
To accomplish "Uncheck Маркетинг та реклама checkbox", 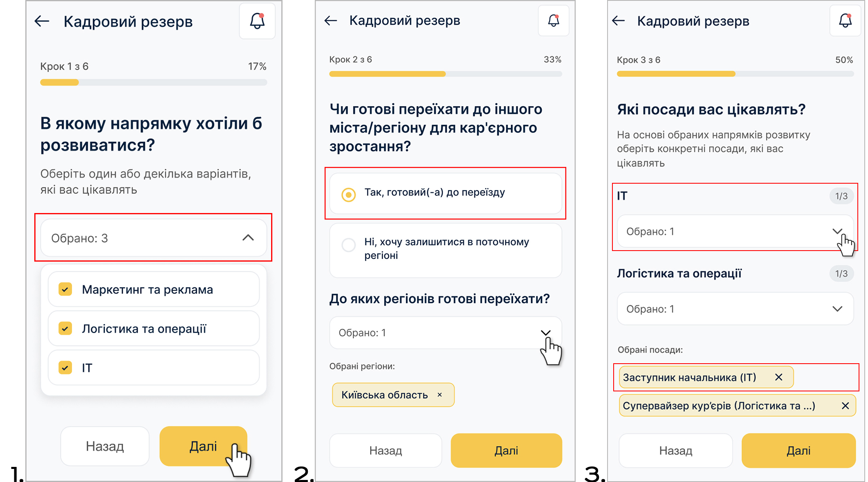I will (x=65, y=289).
